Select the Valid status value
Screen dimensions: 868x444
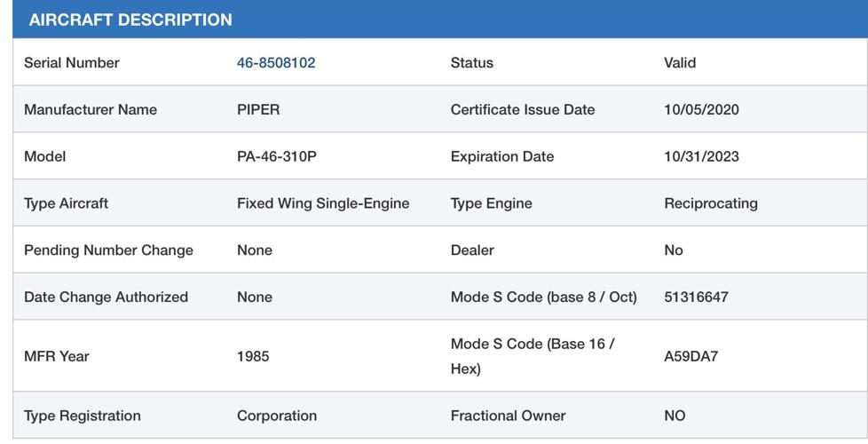[680, 63]
